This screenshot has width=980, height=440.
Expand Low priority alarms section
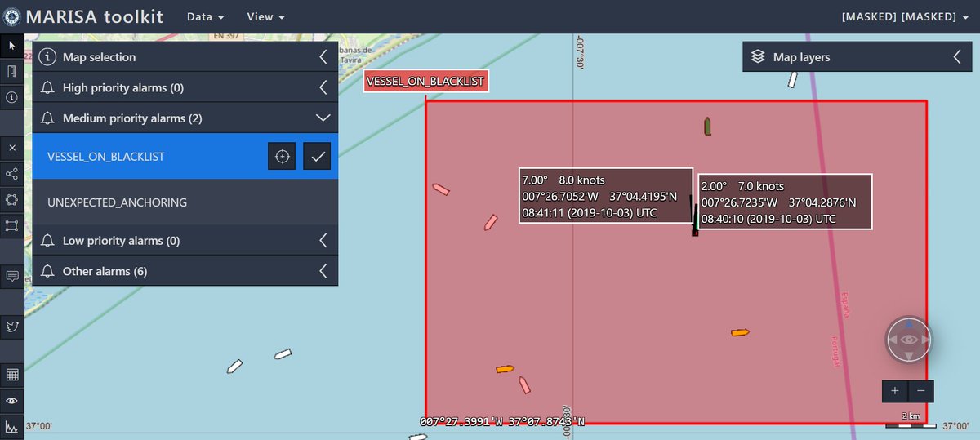click(x=323, y=241)
